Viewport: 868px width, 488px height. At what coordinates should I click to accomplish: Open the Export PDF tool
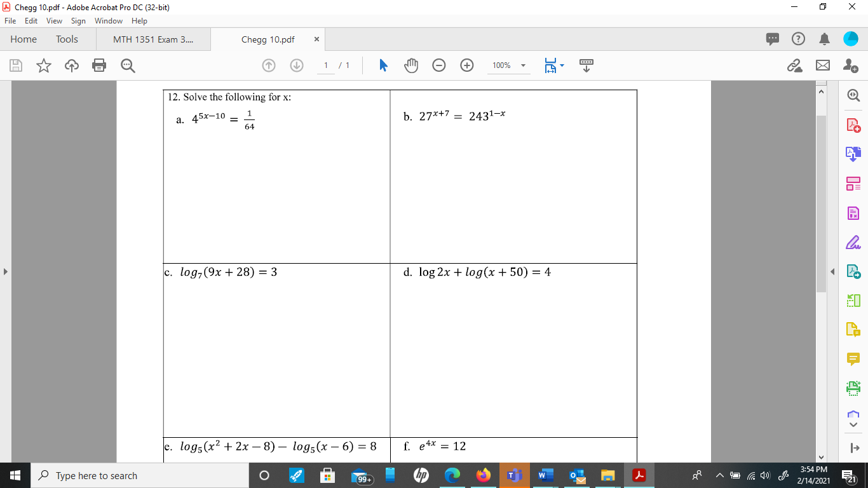coord(852,153)
